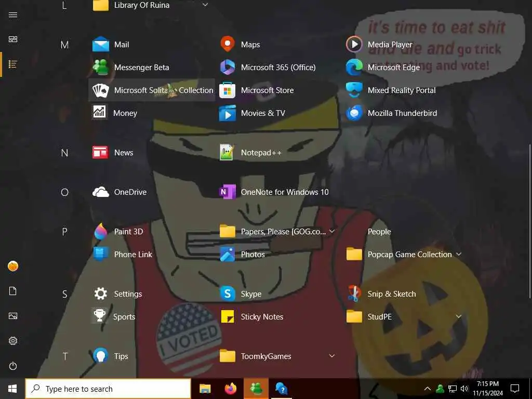Screen dimensions: 532x399
Task: Open the Power options button
Action: click(13, 366)
